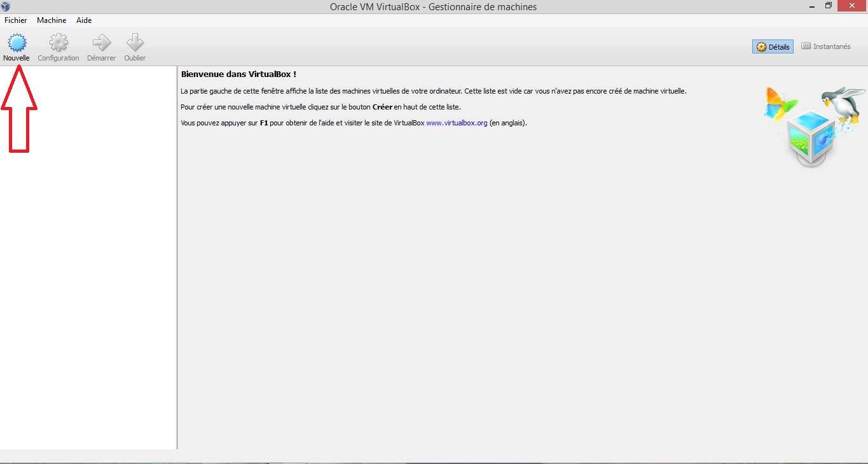This screenshot has height=464, width=868.
Task: Click the bold 'Créer' word in instructions
Action: click(382, 107)
